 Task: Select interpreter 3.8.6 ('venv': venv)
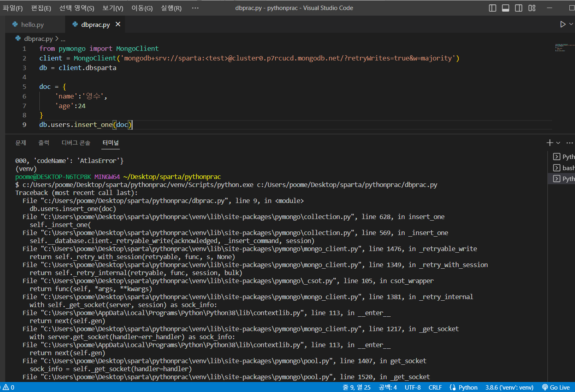pyautogui.click(x=509, y=387)
